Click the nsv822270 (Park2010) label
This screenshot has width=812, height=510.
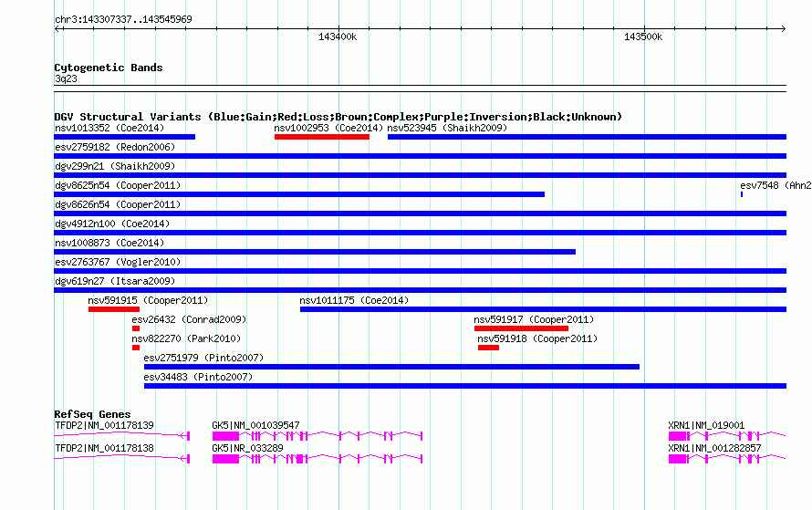pyautogui.click(x=186, y=338)
